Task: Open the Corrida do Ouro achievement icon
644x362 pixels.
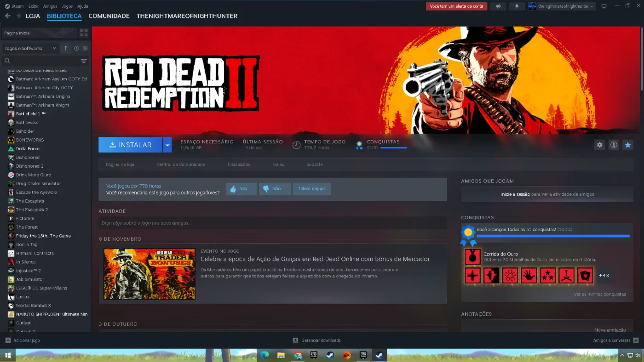Action: tap(472, 257)
